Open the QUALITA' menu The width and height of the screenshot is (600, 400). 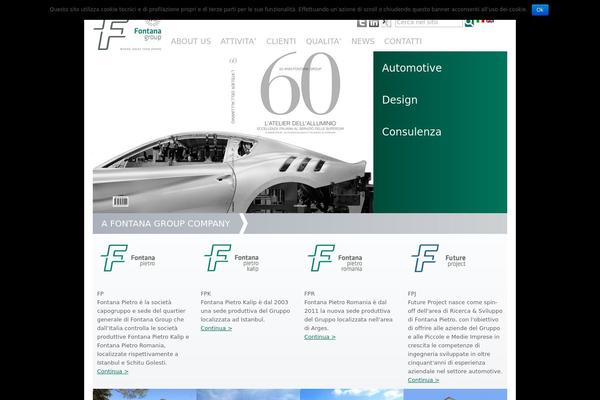pos(323,41)
